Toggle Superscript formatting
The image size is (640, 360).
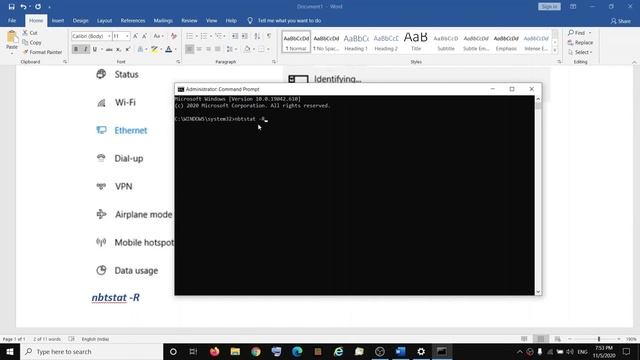[x=128, y=49]
